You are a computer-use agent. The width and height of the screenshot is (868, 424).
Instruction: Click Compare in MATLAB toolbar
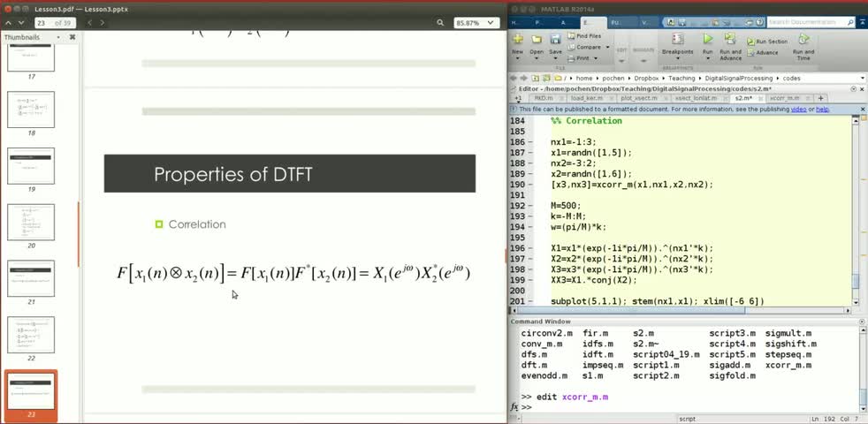[585, 47]
